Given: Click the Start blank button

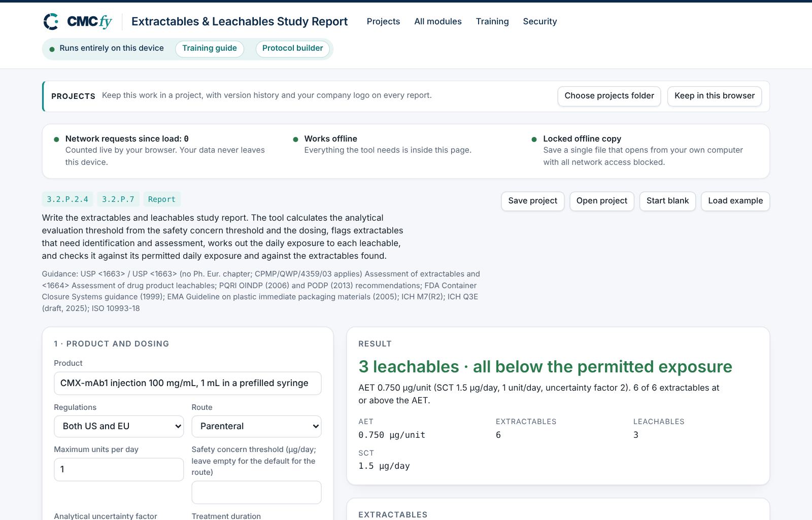Looking at the screenshot, I should click(x=667, y=201).
